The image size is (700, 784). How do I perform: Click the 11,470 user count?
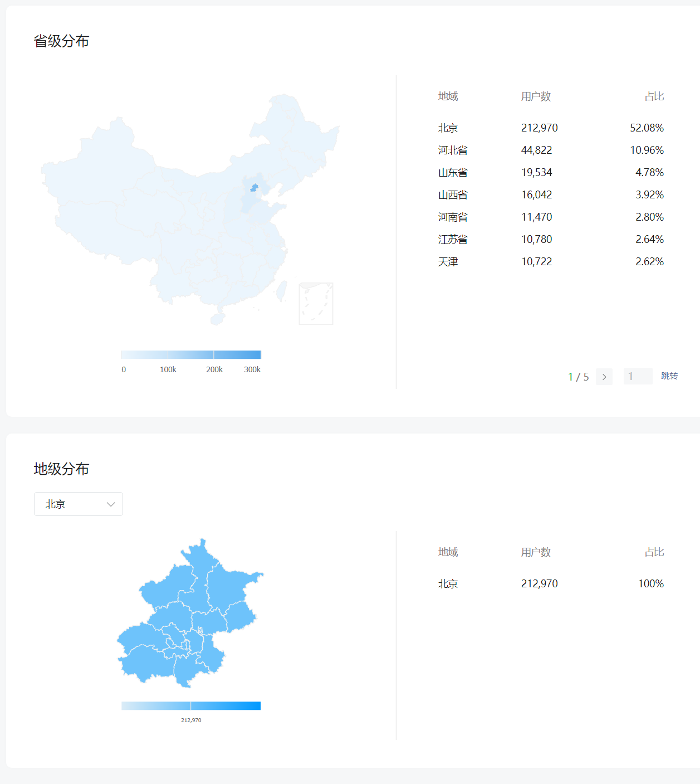(536, 217)
